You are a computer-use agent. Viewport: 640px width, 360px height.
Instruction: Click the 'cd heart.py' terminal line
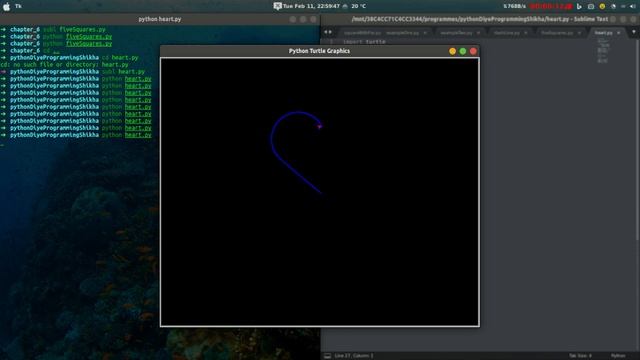tap(70, 58)
